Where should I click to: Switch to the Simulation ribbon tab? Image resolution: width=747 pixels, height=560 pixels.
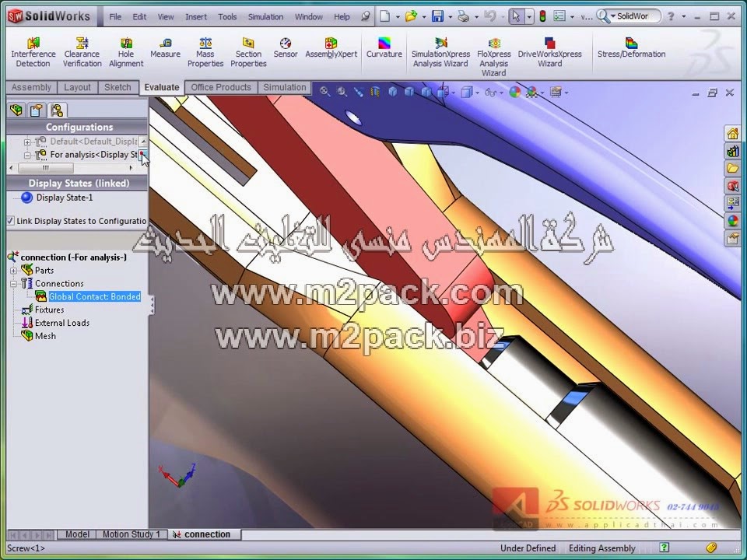tap(285, 88)
